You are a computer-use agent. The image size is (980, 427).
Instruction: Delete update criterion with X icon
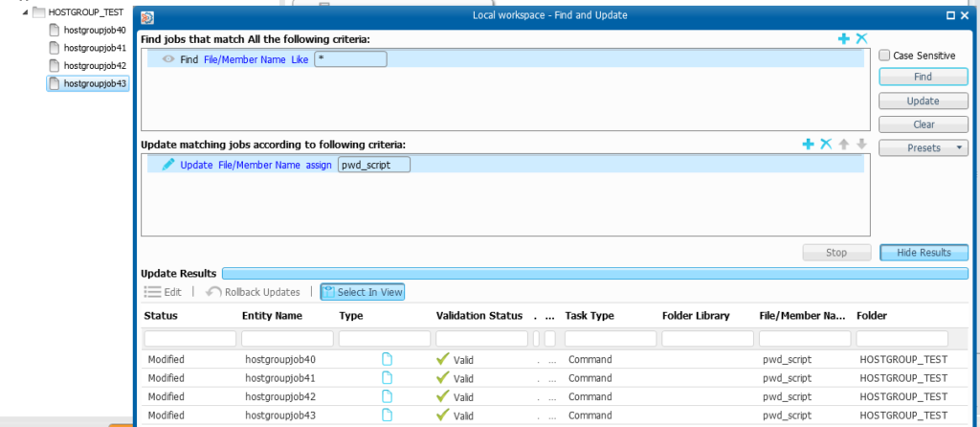[x=826, y=145]
